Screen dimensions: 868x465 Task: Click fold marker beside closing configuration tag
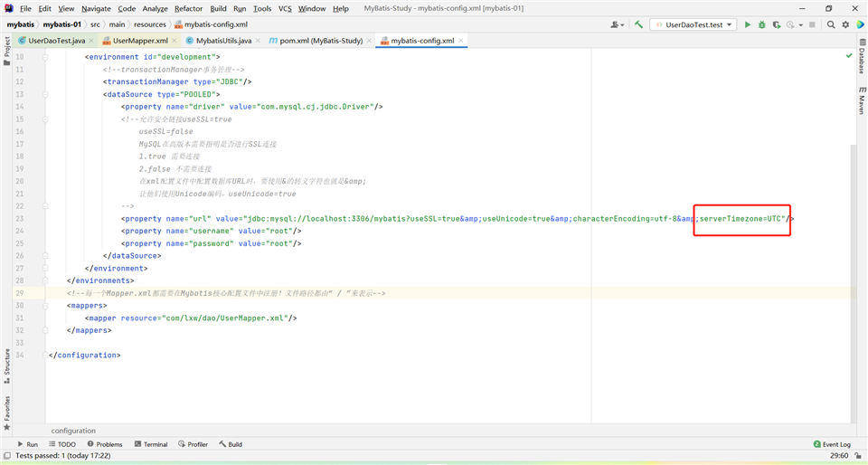pyautogui.click(x=45, y=356)
